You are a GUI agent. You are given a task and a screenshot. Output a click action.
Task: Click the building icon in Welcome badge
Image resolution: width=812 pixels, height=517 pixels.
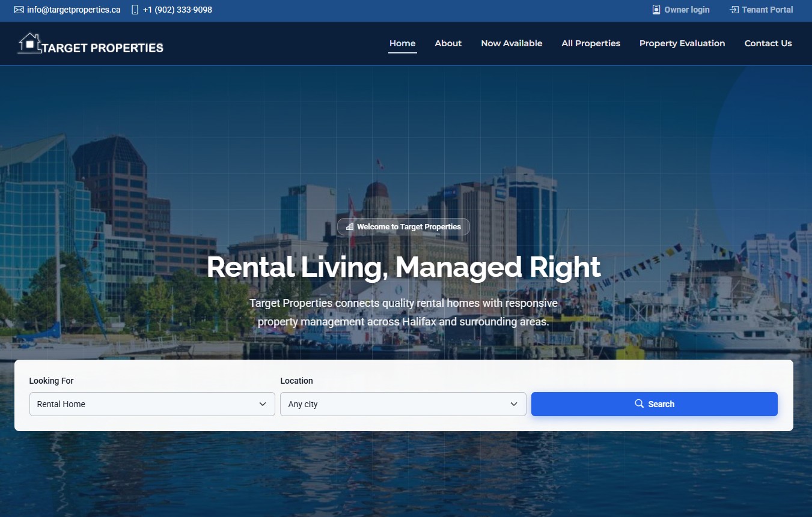[x=350, y=227]
